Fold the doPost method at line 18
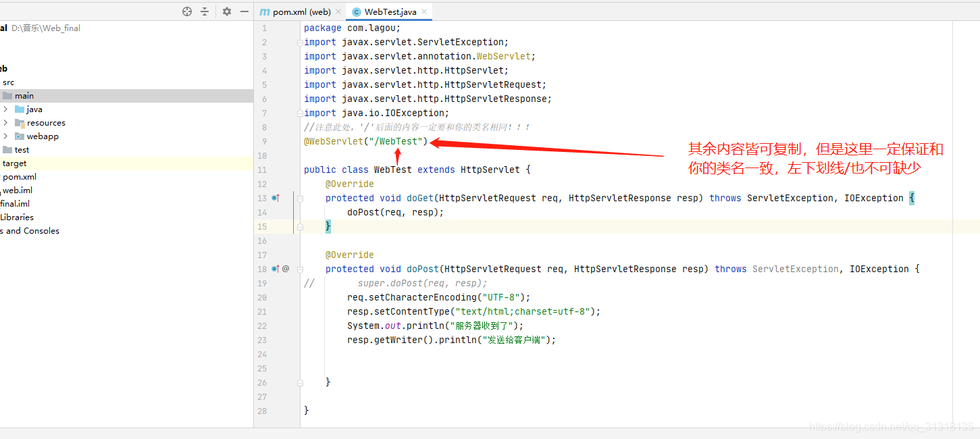 click(x=300, y=269)
